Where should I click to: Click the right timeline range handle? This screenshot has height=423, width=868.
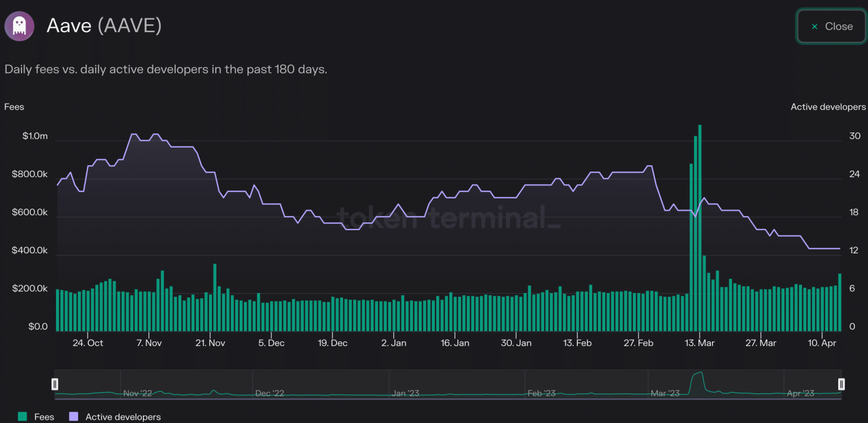(x=841, y=384)
